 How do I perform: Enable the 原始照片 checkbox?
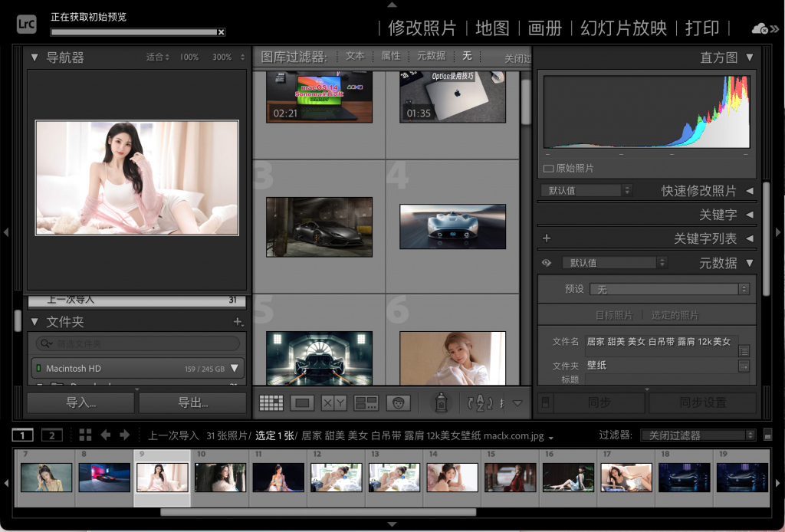point(549,168)
